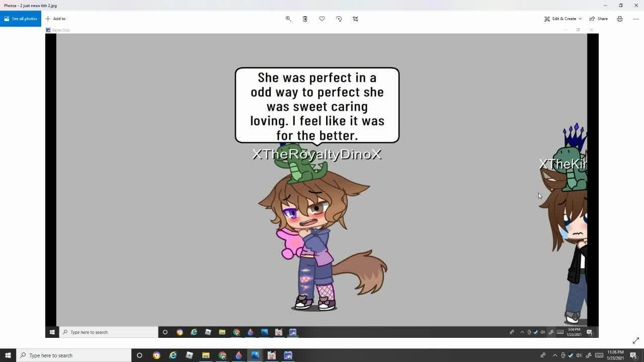The width and height of the screenshot is (644, 362).
Task: Enter full screen with the expand arrows icon
Action: point(635,340)
